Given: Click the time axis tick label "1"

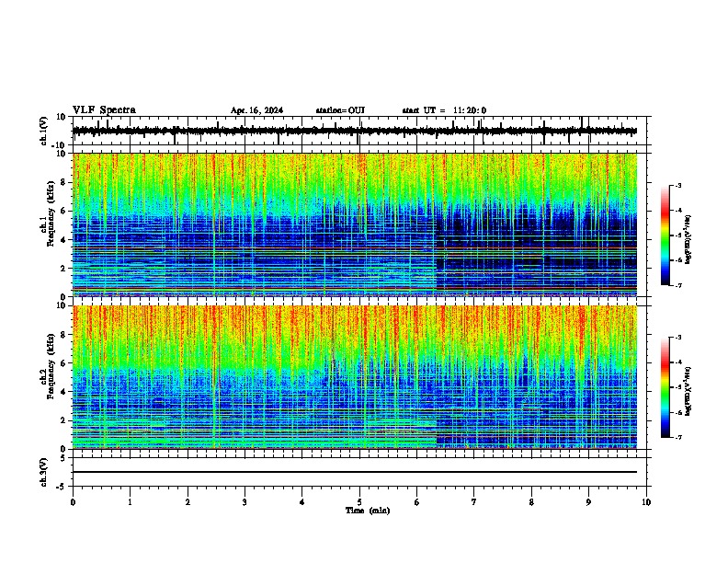Looking at the screenshot, I should click(130, 502).
